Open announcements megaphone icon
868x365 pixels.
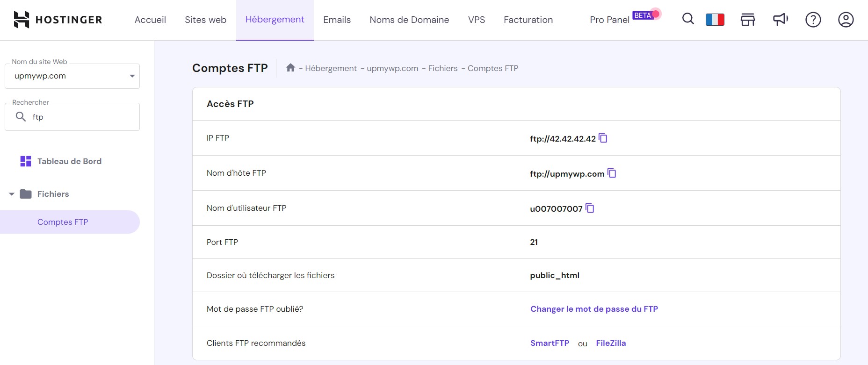tap(781, 20)
